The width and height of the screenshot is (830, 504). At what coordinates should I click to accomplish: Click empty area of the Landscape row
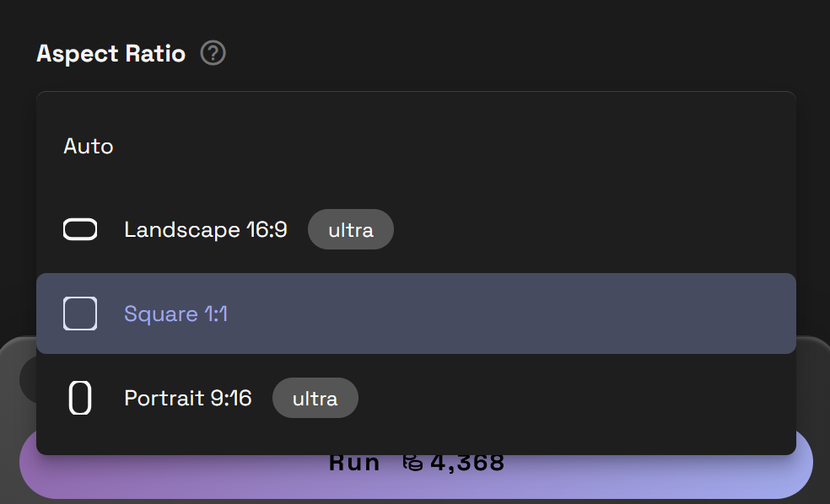[x=590, y=229]
